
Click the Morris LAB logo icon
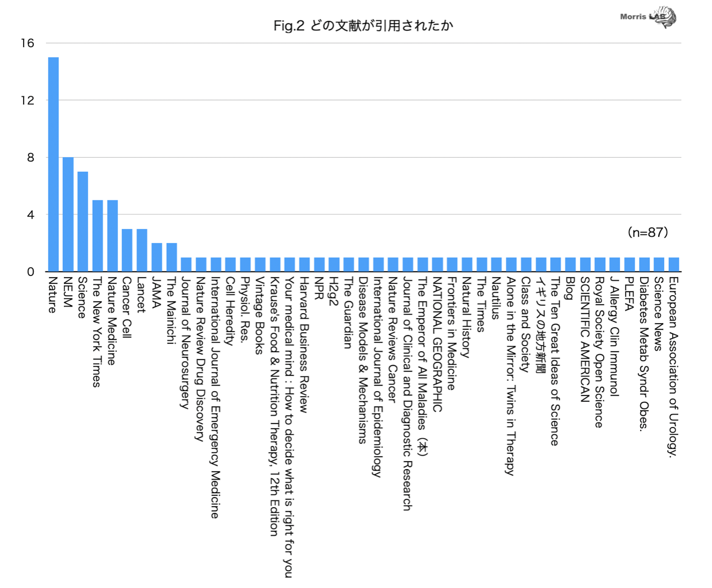click(x=649, y=17)
